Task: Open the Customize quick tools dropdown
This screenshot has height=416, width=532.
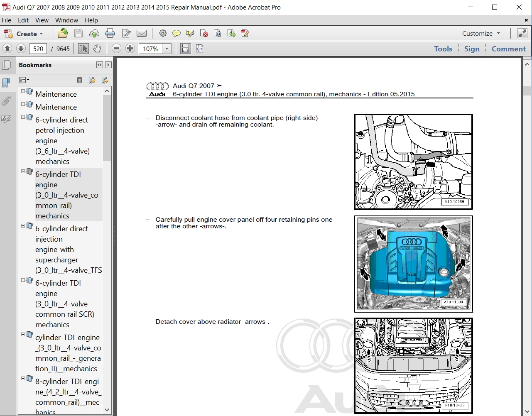Action: [481, 34]
